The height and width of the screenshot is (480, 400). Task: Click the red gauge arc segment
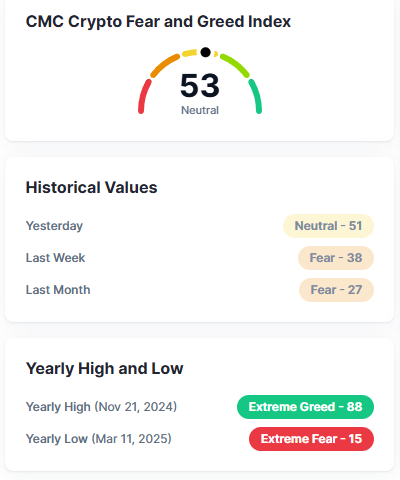pyautogui.click(x=144, y=97)
